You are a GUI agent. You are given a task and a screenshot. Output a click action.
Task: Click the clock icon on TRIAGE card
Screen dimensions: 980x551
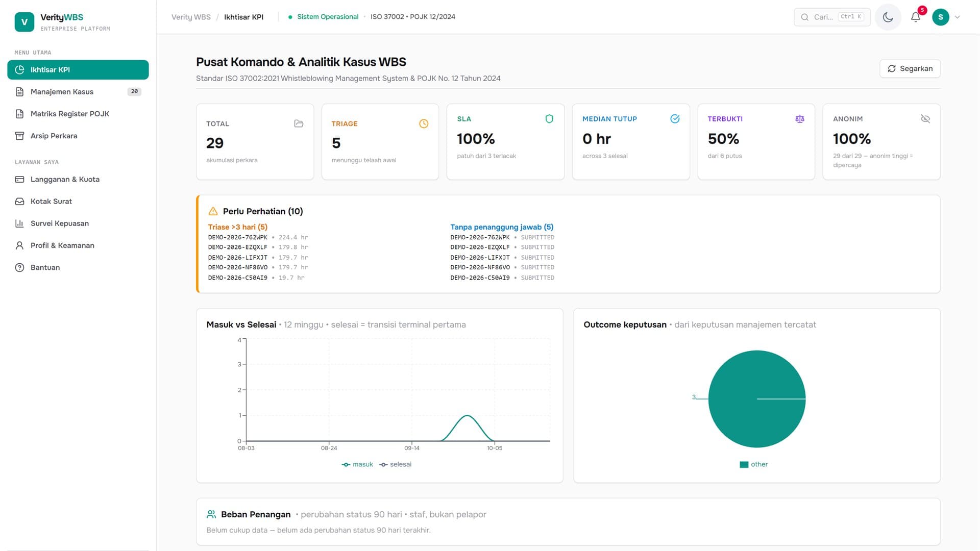(424, 124)
